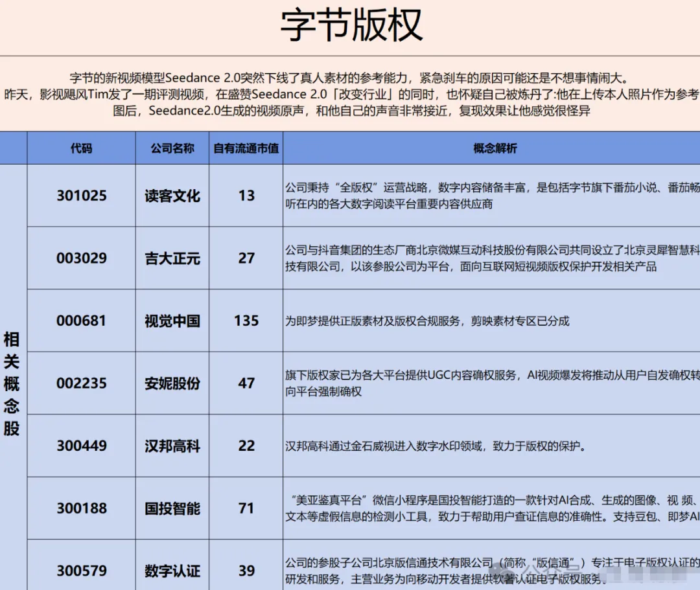Click the company name 吉大正元
Image resolution: width=700 pixels, height=590 pixels.
point(172,258)
